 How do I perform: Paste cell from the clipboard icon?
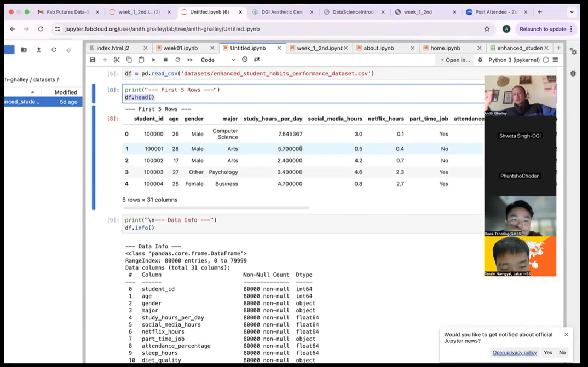click(141, 60)
